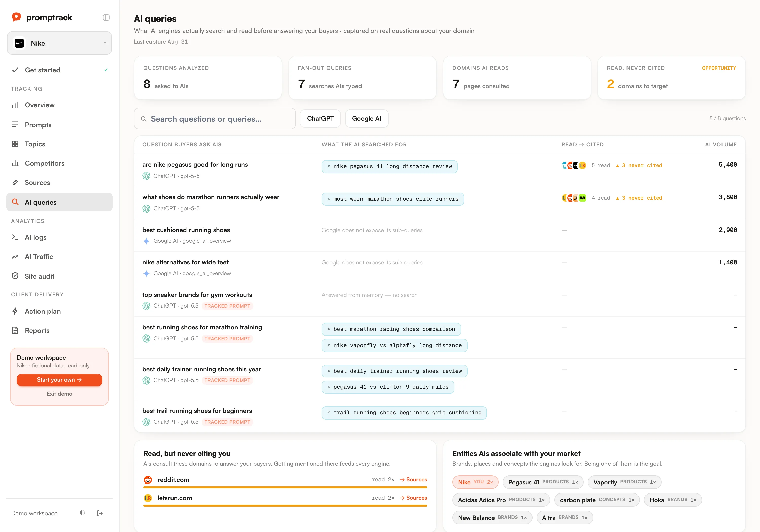The height and width of the screenshot is (532, 760).
Task: Expand 'what shoes do marathon runners actually wear' row
Action: (440, 203)
